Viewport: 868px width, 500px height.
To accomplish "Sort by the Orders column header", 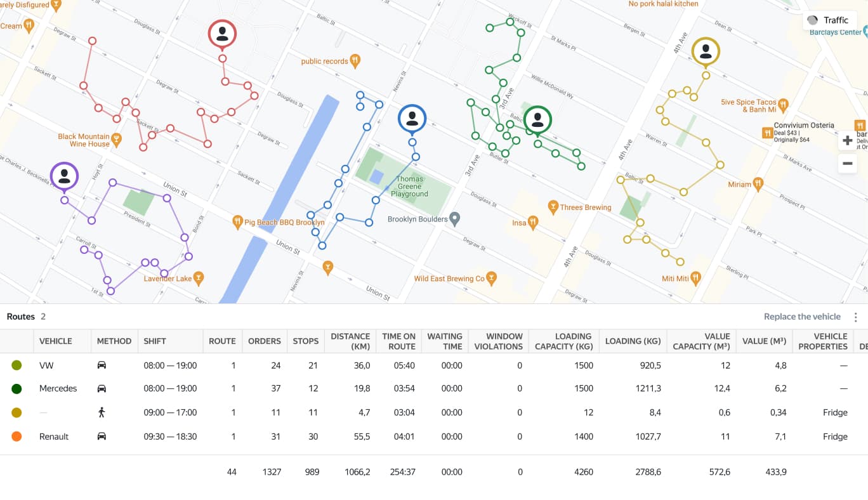I will [x=264, y=341].
